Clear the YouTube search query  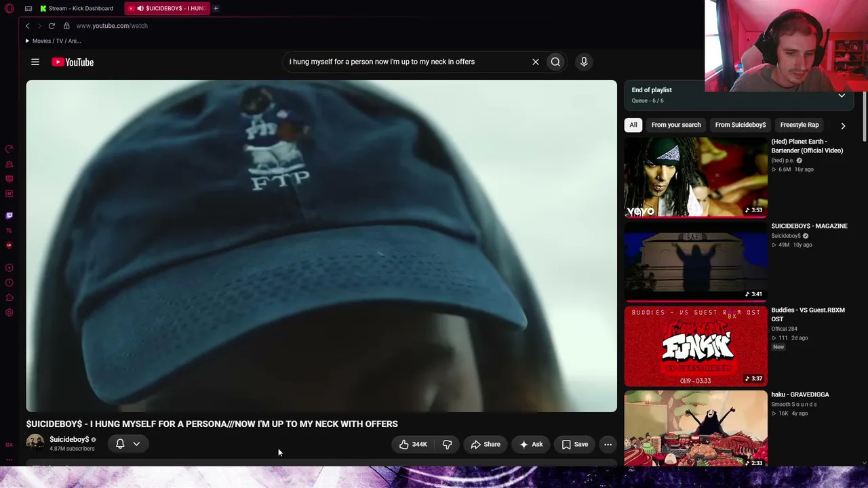pyautogui.click(x=536, y=62)
